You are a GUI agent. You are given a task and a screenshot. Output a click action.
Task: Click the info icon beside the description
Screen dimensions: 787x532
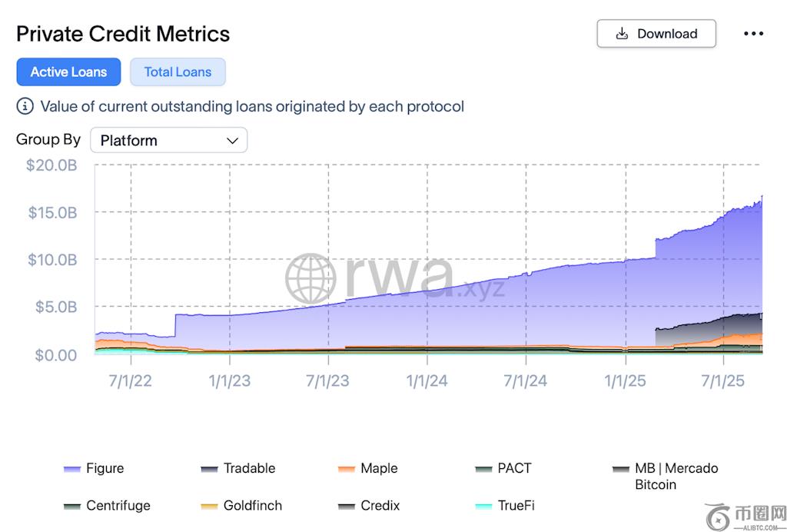pos(25,106)
